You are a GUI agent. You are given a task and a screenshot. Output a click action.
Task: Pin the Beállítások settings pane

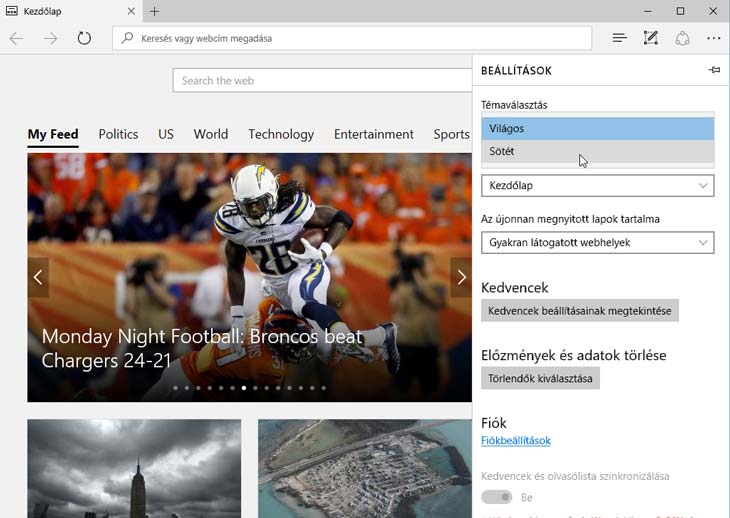coord(713,70)
